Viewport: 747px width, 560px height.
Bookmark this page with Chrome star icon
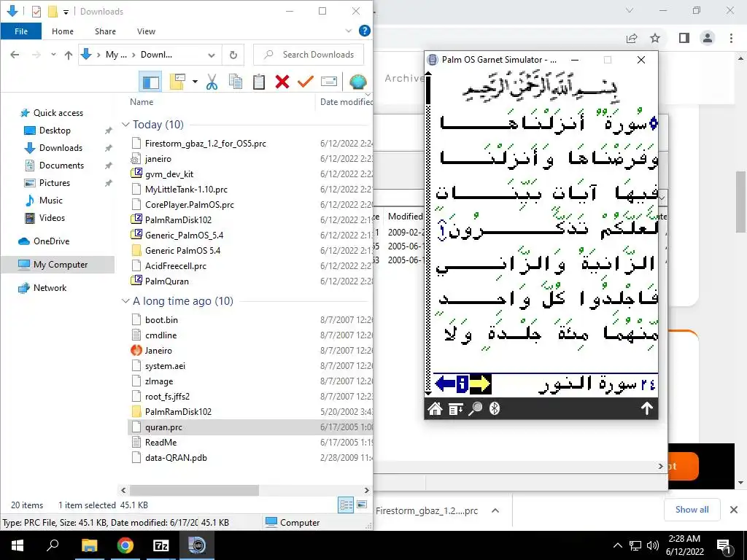point(655,38)
